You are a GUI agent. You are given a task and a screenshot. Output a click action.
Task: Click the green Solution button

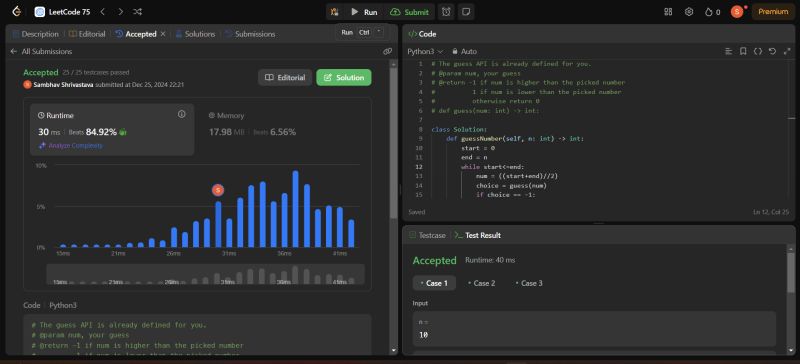tap(344, 78)
